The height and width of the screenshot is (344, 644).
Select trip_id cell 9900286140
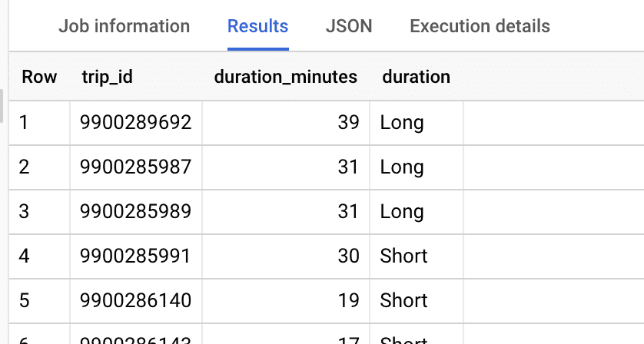135,300
